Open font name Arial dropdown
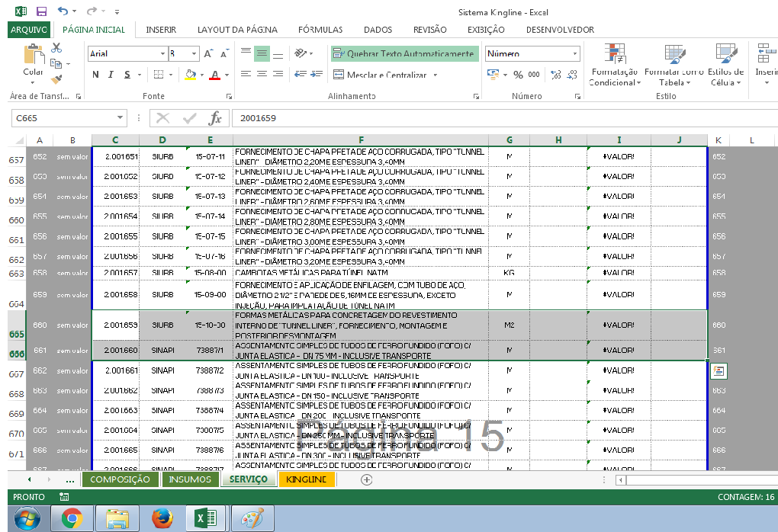The width and height of the screenshot is (778, 532). click(x=162, y=53)
